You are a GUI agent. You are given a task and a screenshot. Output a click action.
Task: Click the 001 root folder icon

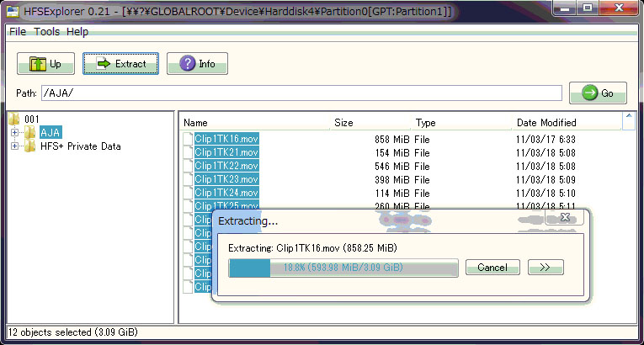tap(14, 119)
